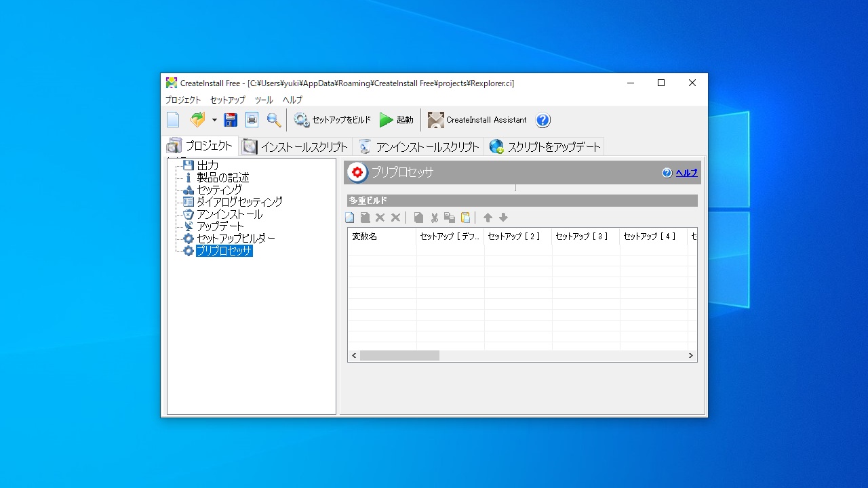Viewport: 868px width, 488px height.
Task: Click the blue help question-mark toolbar icon
Action: (x=542, y=120)
